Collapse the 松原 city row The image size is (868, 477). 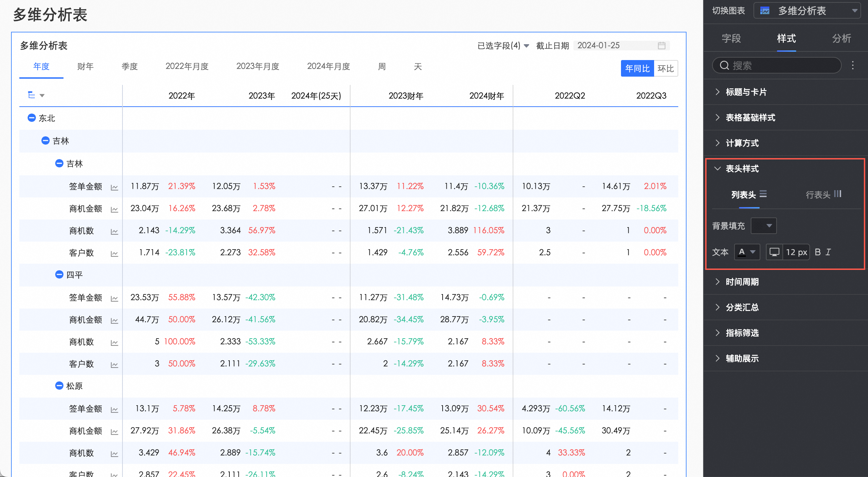coord(59,386)
